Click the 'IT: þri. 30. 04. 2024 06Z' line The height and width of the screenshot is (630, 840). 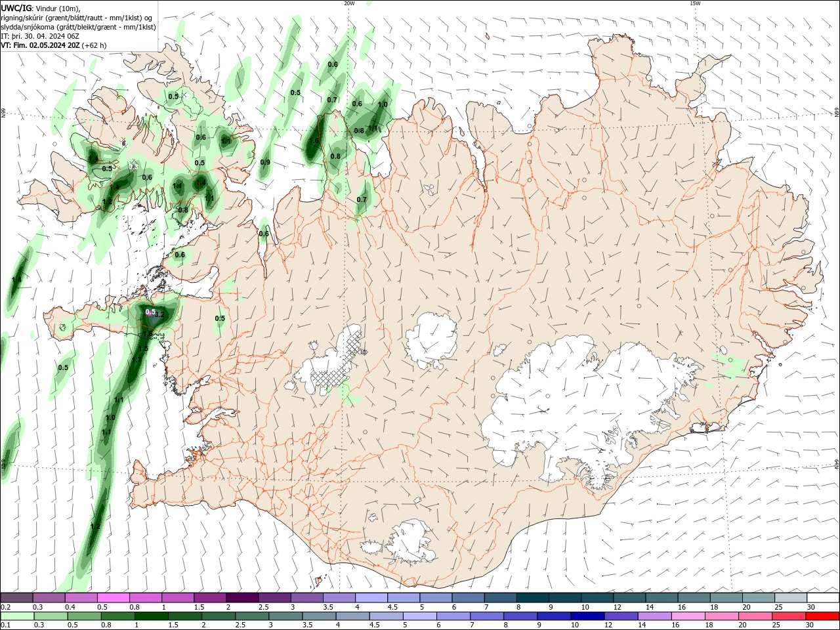(40, 36)
